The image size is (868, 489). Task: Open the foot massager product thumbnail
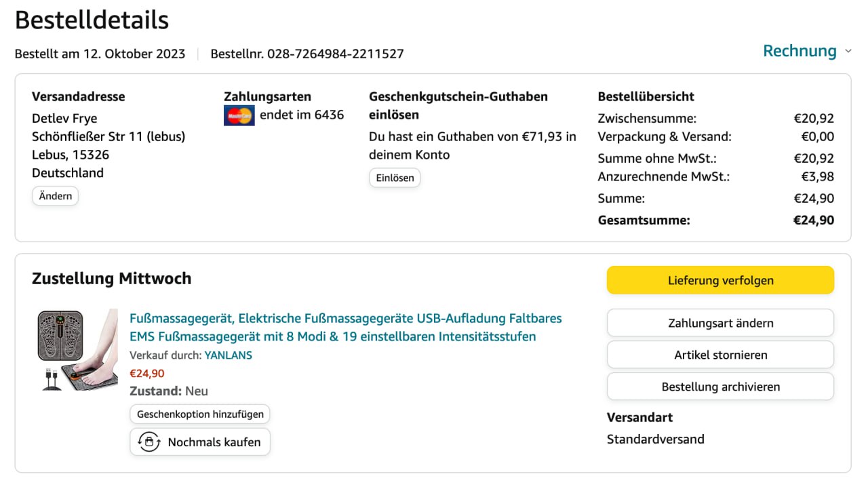pyautogui.click(x=77, y=349)
